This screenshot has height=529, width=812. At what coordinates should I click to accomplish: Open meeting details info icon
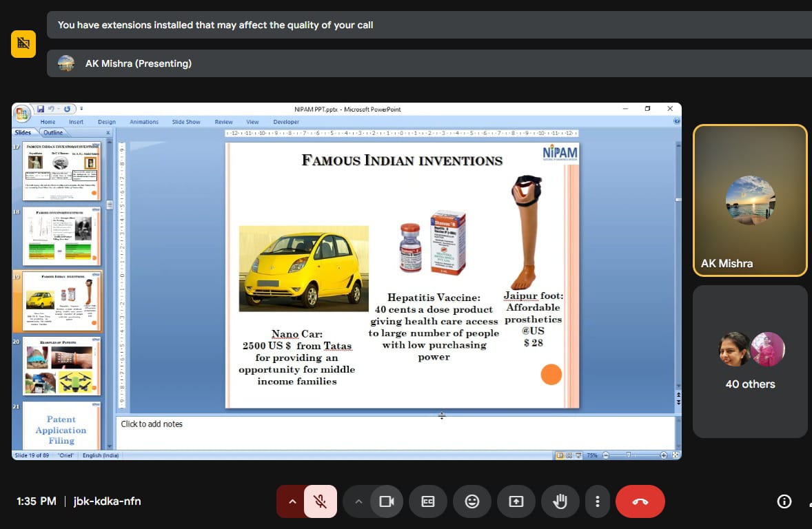[x=784, y=501]
